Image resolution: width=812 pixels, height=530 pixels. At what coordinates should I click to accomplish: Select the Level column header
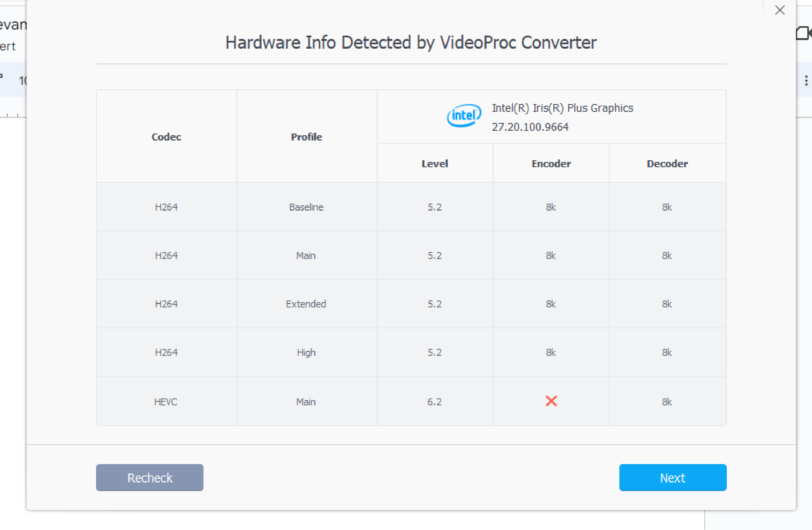[435, 164]
